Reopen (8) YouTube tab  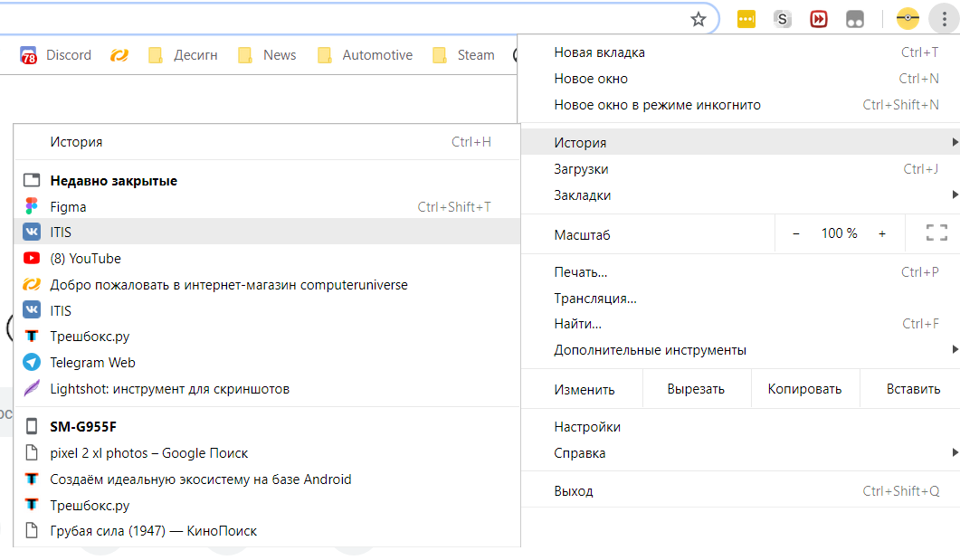(x=267, y=258)
